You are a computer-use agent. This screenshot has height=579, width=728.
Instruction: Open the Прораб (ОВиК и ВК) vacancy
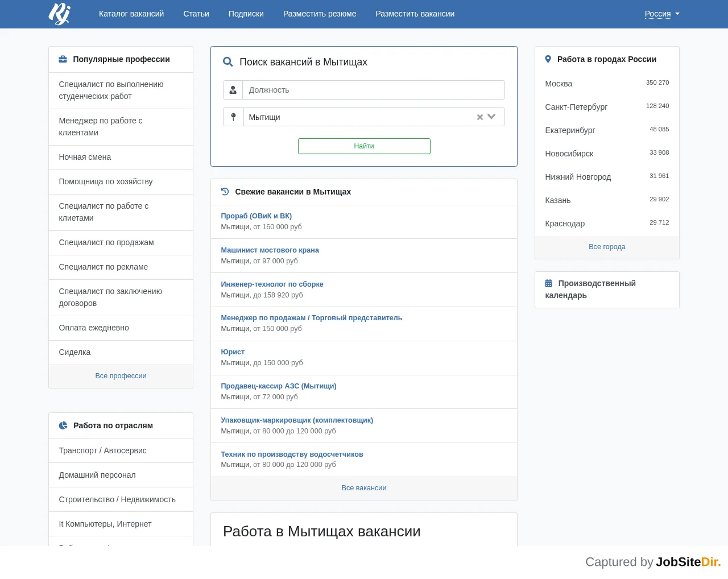click(x=257, y=216)
